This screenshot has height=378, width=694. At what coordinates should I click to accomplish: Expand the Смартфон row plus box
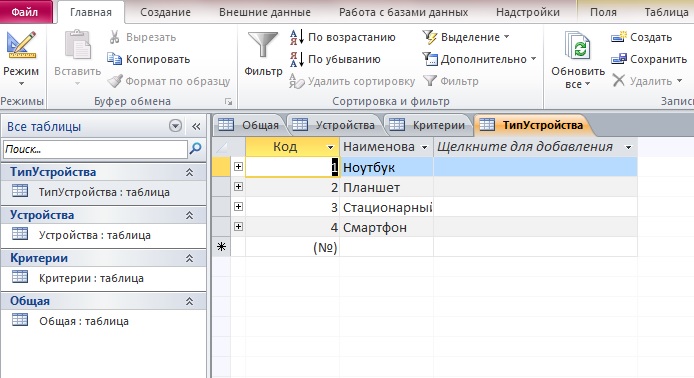pos(238,227)
